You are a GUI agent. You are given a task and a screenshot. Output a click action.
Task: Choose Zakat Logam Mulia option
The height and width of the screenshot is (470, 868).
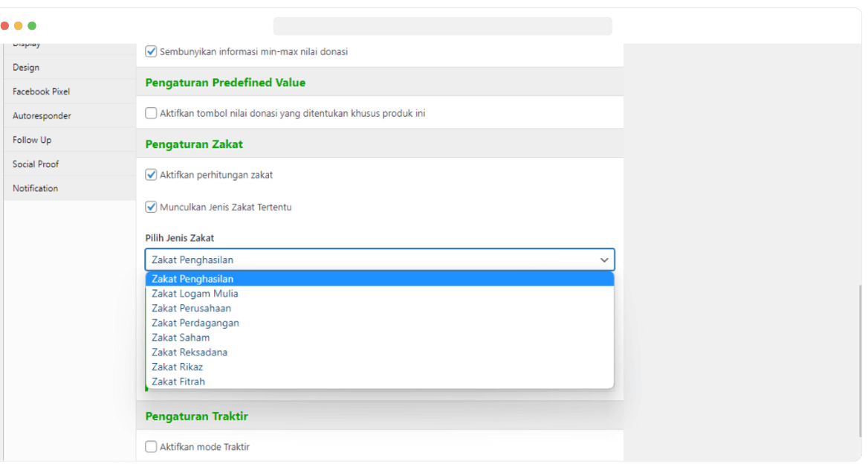click(195, 294)
